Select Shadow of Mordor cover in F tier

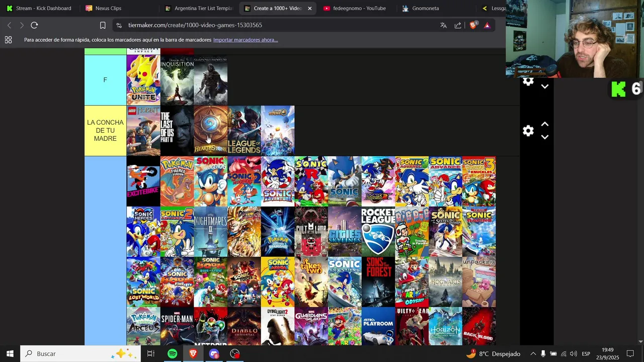211,80
